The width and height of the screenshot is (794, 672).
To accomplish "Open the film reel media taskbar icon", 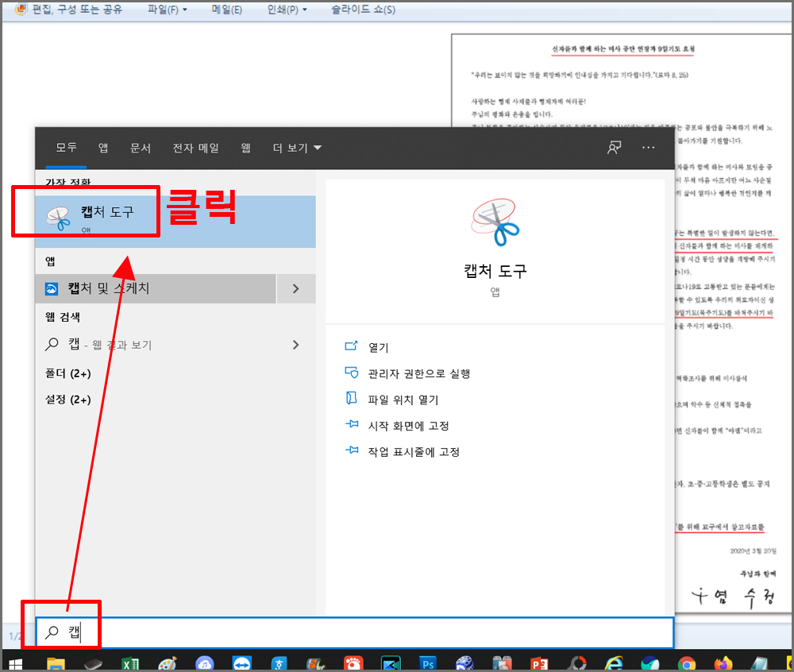I will click(x=464, y=663).
